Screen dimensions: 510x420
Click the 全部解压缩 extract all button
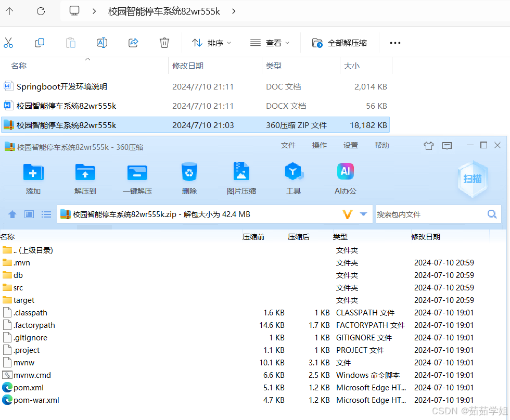tap(339, 43)
